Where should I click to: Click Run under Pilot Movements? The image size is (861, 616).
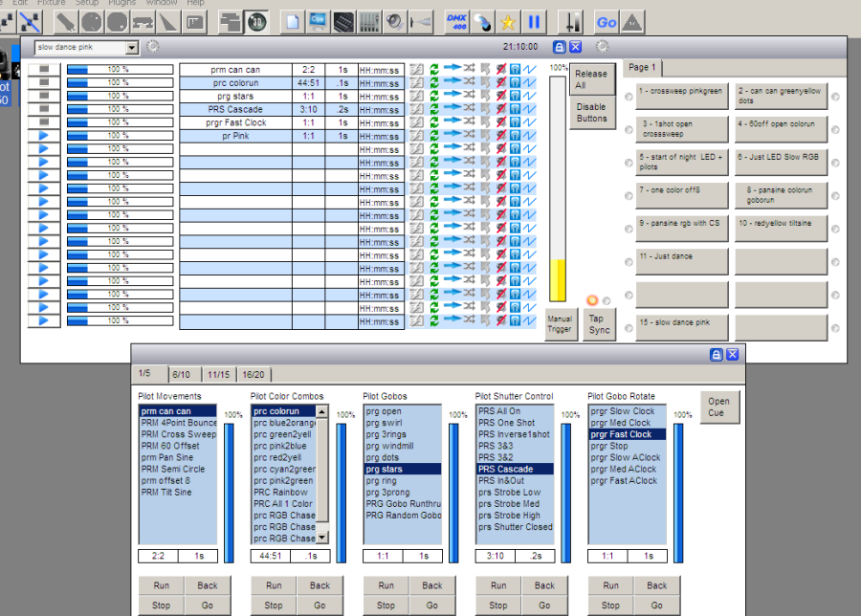[x=162, y=585]
